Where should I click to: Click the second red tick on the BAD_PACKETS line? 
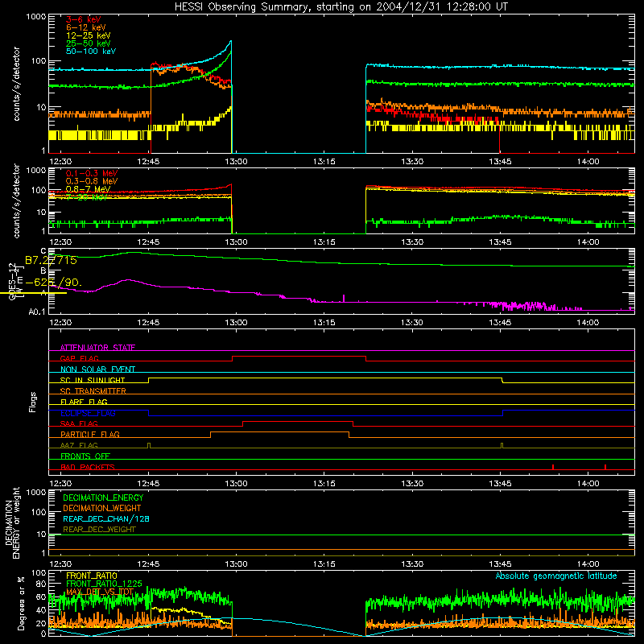coord(605,467)
